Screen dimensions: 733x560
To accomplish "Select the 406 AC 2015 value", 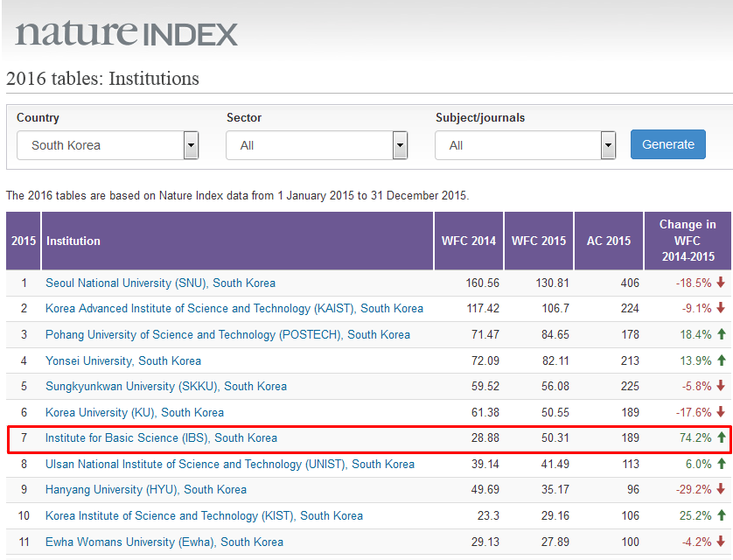I will 630,283.
